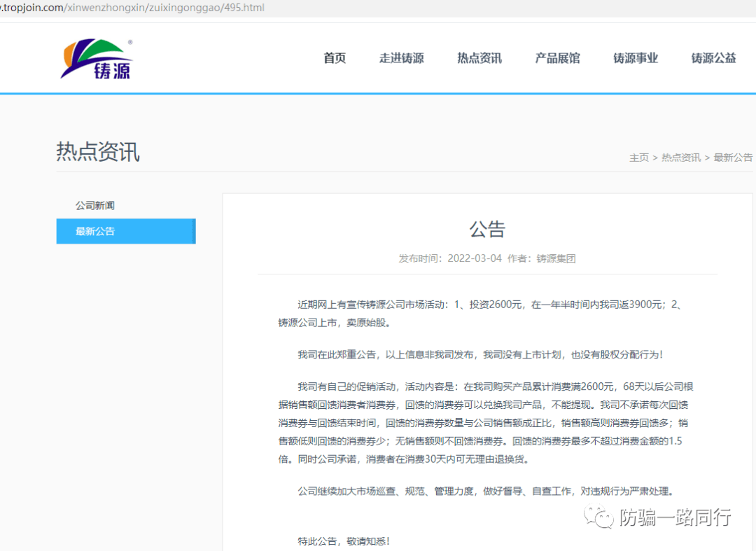
Task: Click the 热点资讯 breadcrumb link
Action: click(x=681, y=158)
